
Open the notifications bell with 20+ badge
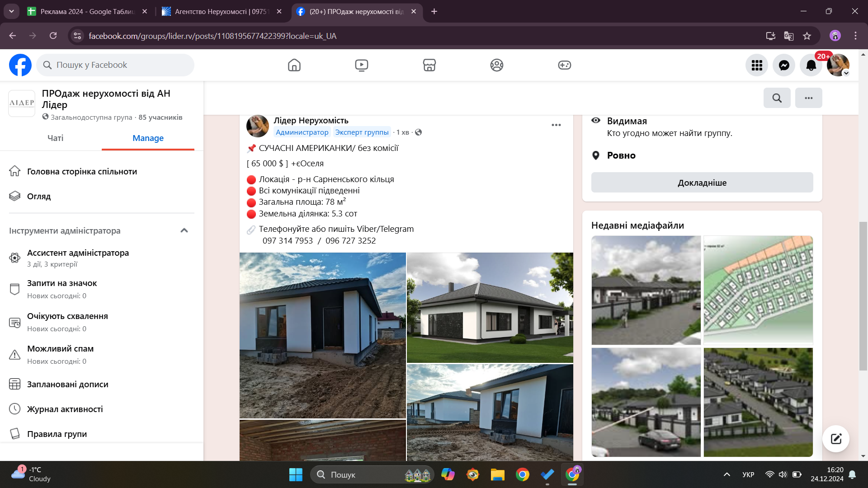click(811, 65)
